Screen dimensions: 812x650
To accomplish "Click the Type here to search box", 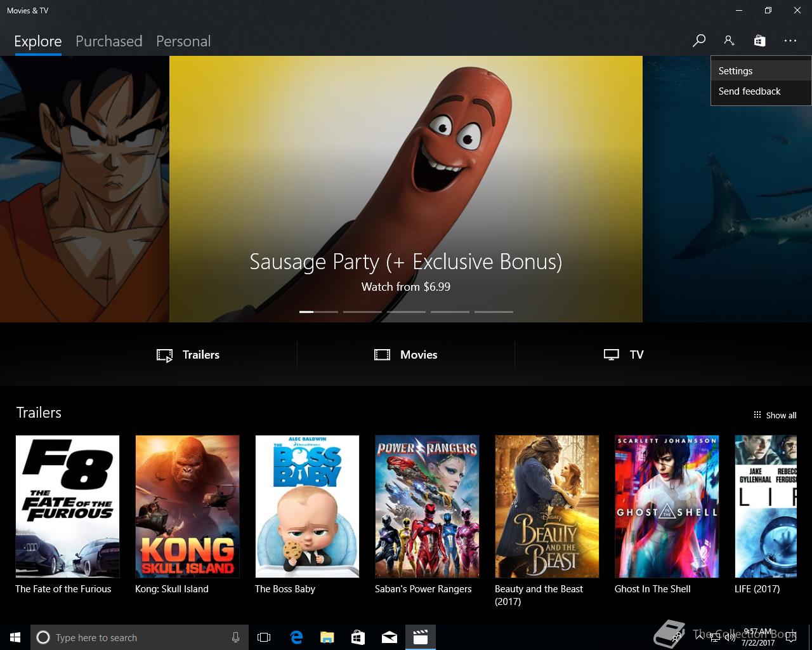I will [x=139, y=637].
